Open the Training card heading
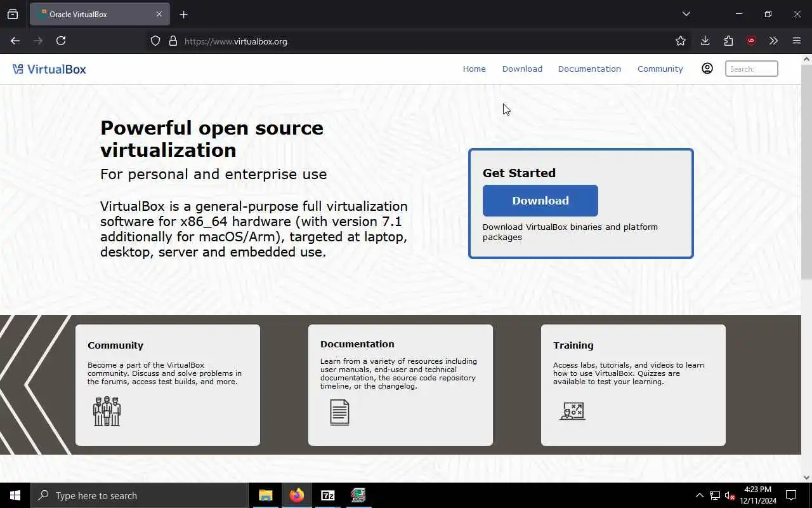 point(573,345)
